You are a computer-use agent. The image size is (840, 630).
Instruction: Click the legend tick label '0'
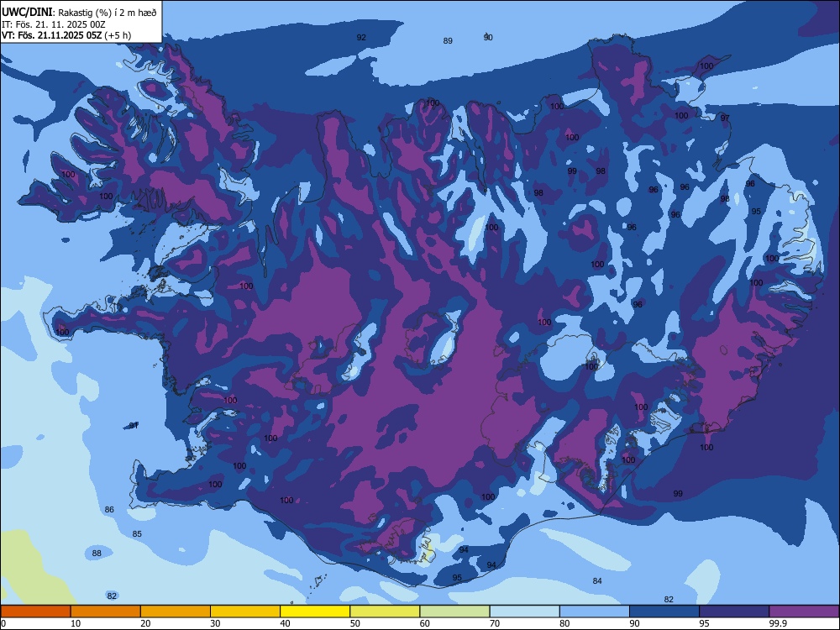coord(3,623)
